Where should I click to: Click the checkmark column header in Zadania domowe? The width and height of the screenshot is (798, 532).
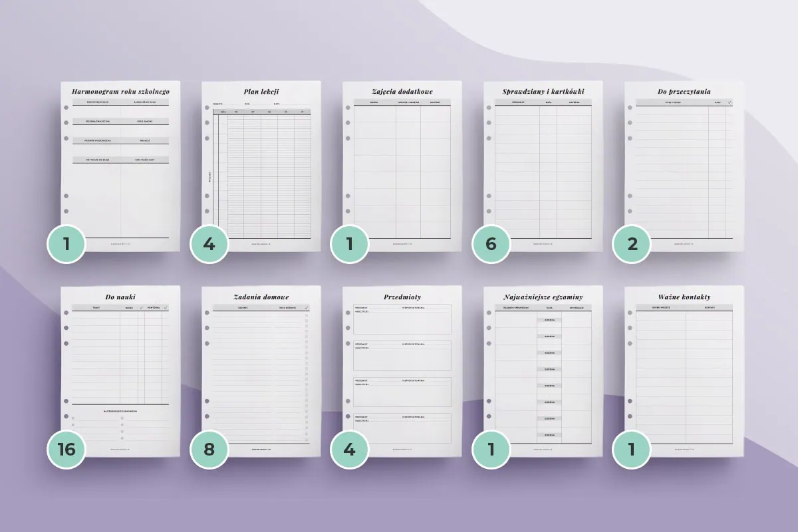pos(307,307)
